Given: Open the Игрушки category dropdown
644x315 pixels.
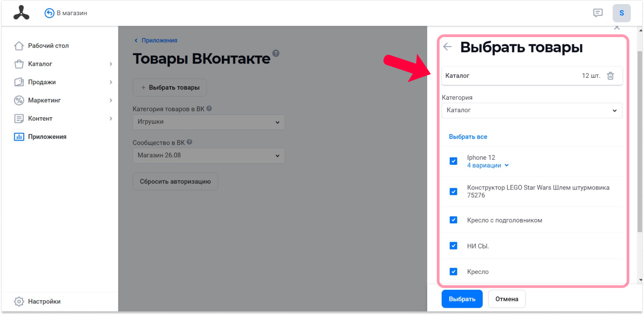Looking at the screenshot, I should pos(209,122).
